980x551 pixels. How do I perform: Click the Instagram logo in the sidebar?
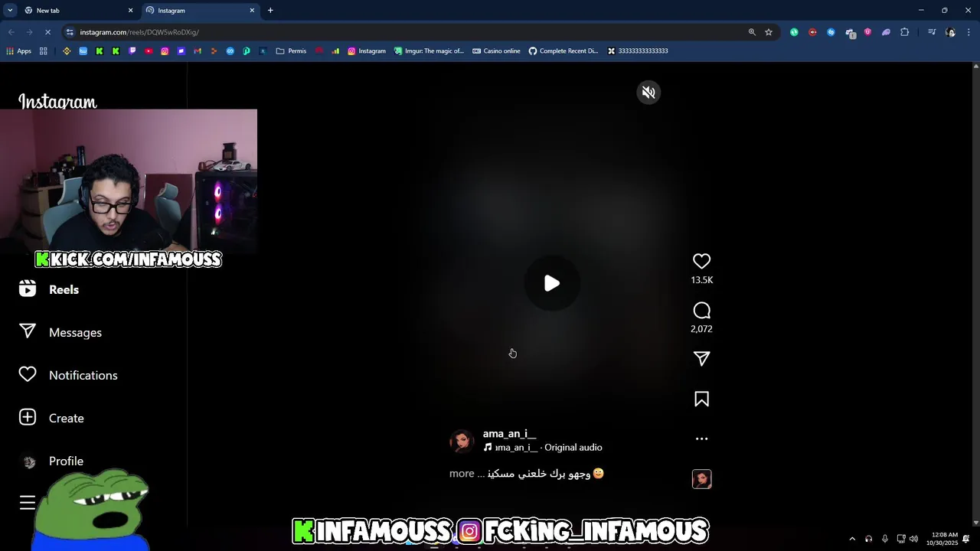pyautogui.click(x=57, y=101)
